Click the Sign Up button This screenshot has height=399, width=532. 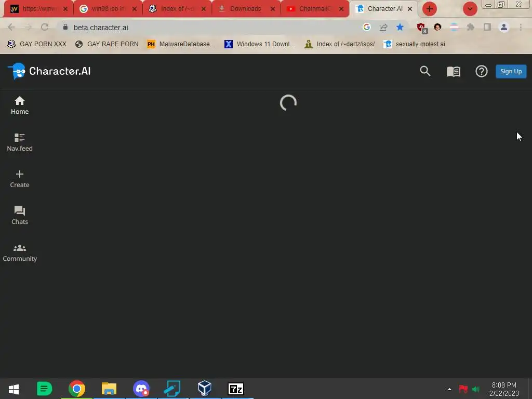click(511, 71)
